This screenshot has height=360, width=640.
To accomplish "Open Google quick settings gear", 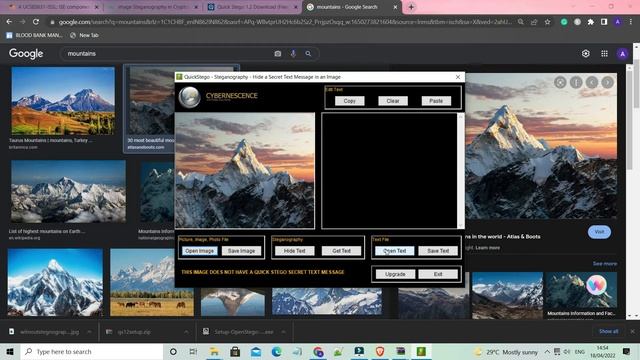I will tap(586, 53).
